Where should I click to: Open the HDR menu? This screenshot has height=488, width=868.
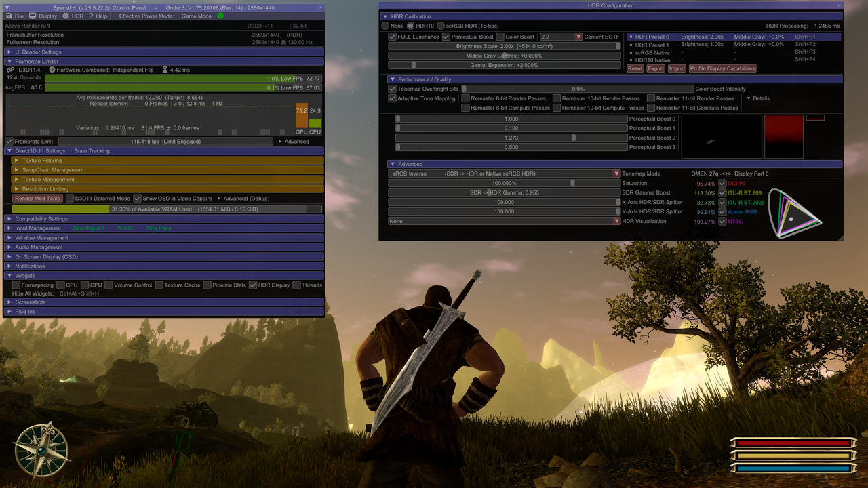click(73, 16)
